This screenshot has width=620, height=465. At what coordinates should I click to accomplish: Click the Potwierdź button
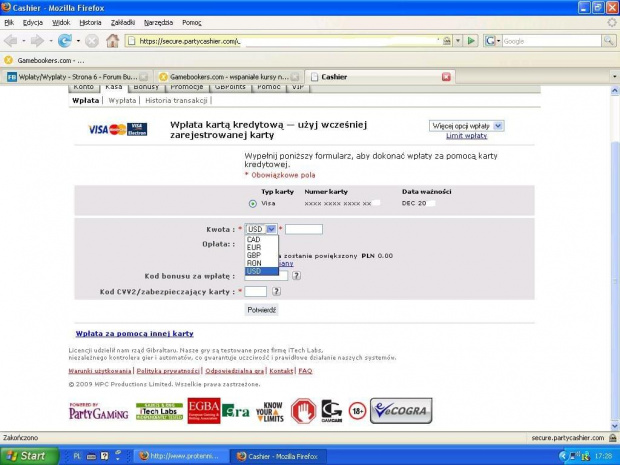[x=261, y=310]
